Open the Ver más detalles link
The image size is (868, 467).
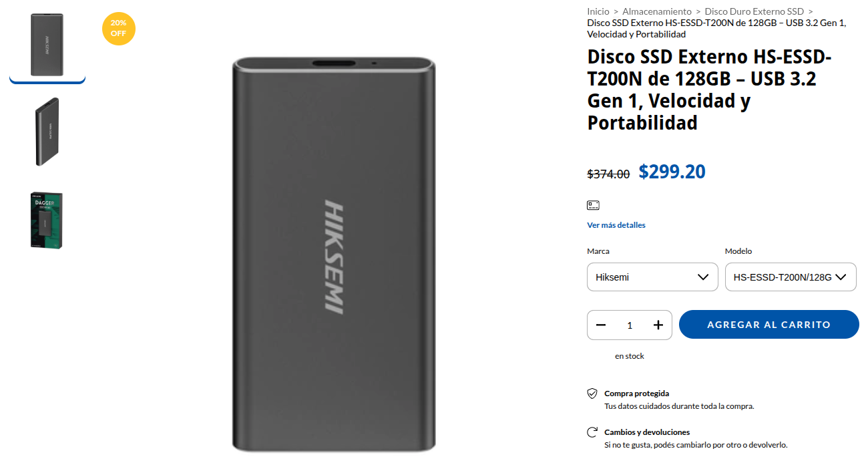tap(616, 225)
